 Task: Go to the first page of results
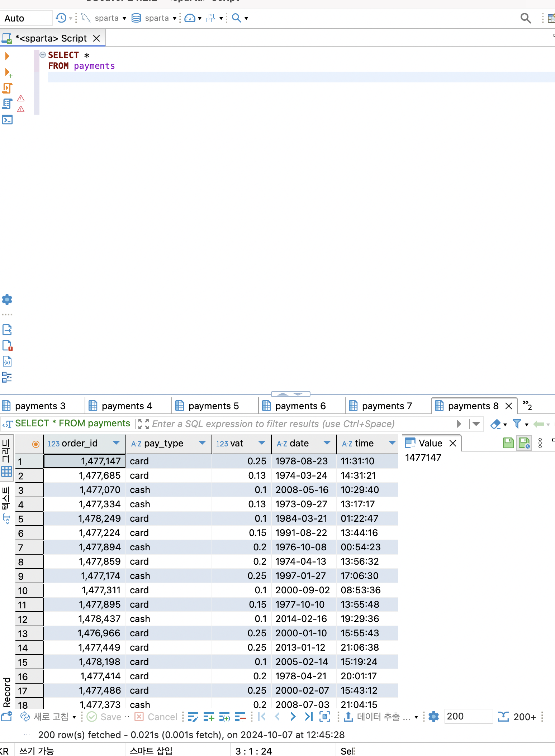pyautogui.click(x=262, y=717)
